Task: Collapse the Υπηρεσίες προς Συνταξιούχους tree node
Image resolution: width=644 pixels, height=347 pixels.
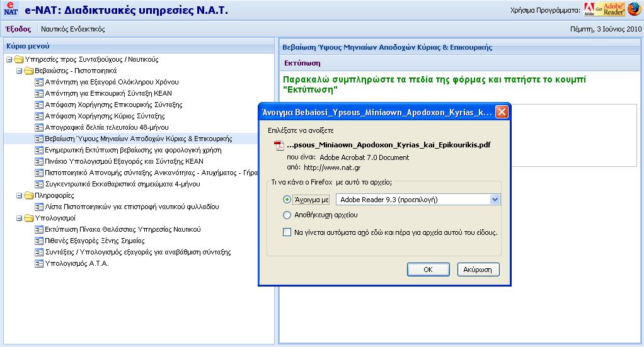Action: [x=9, y=60]
